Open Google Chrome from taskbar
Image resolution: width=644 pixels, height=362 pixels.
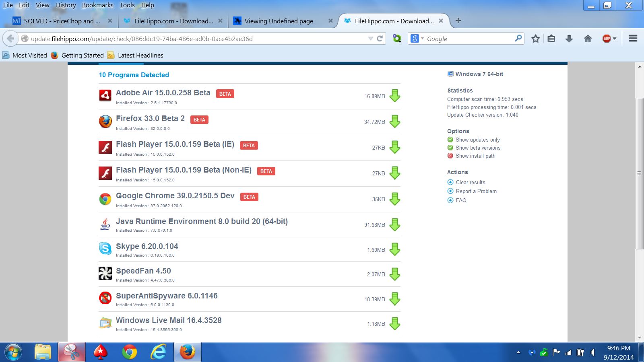tap(129, 352)
